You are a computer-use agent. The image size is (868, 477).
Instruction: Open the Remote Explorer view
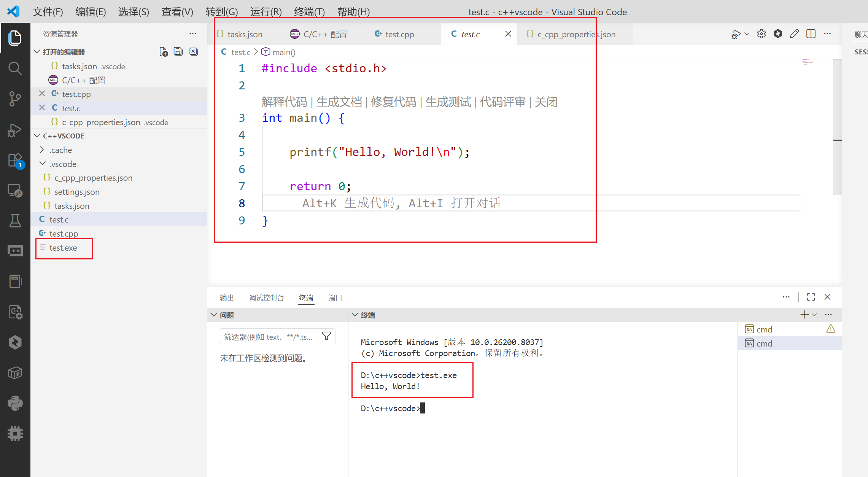pos(15,190)
